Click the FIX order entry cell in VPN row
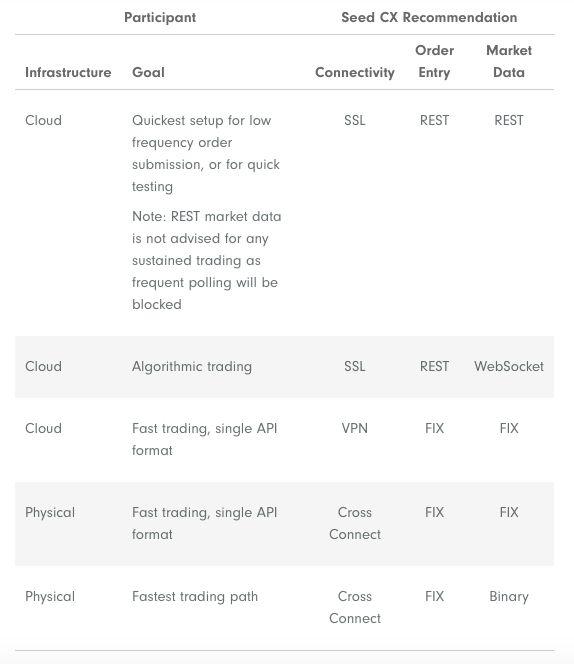 point(434,428)
